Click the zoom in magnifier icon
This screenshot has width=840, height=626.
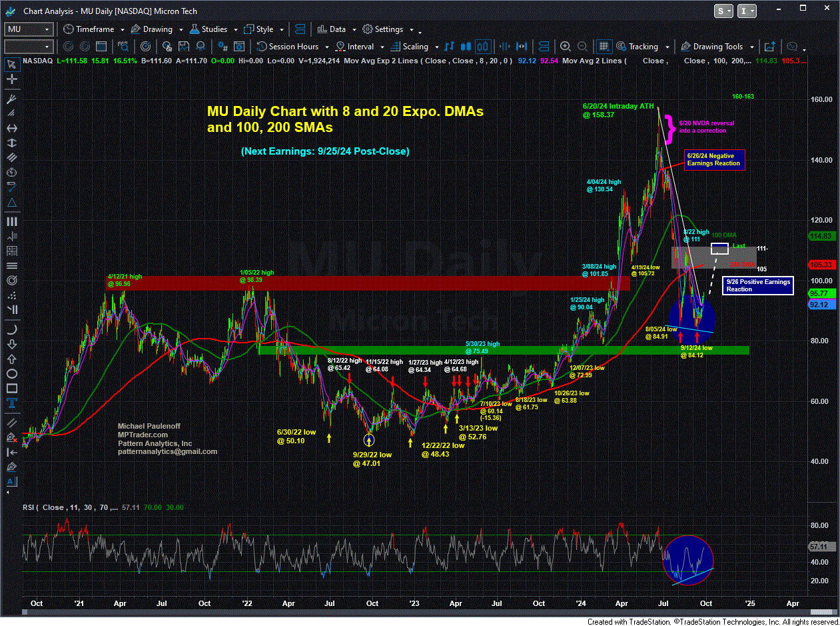point(566,47)
